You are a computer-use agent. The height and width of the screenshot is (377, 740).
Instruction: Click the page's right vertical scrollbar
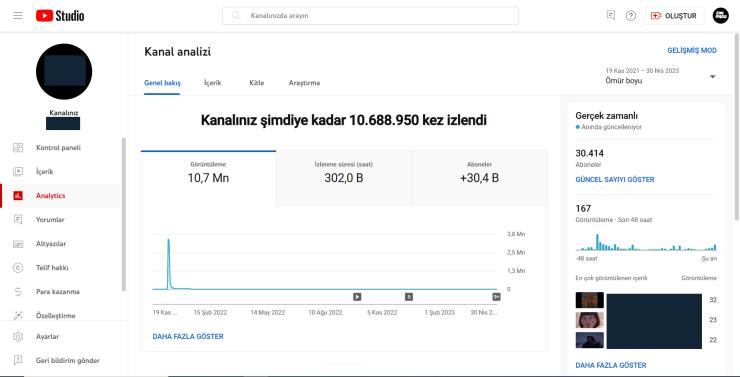click(737, 126)
